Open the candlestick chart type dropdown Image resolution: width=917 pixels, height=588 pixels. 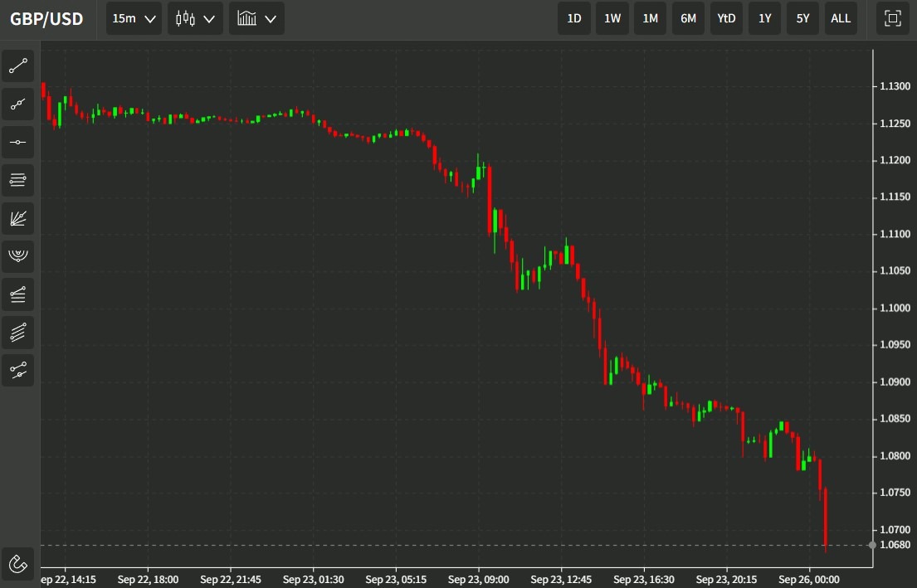coord(195,19)
